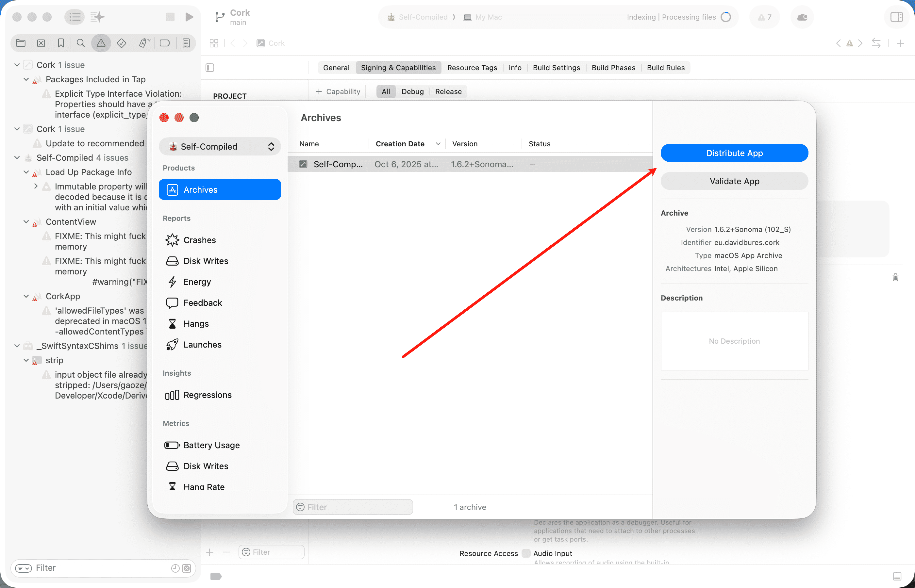
Task: View Battery Usage metrics in Organizer
Action: (x=211, y=445)
